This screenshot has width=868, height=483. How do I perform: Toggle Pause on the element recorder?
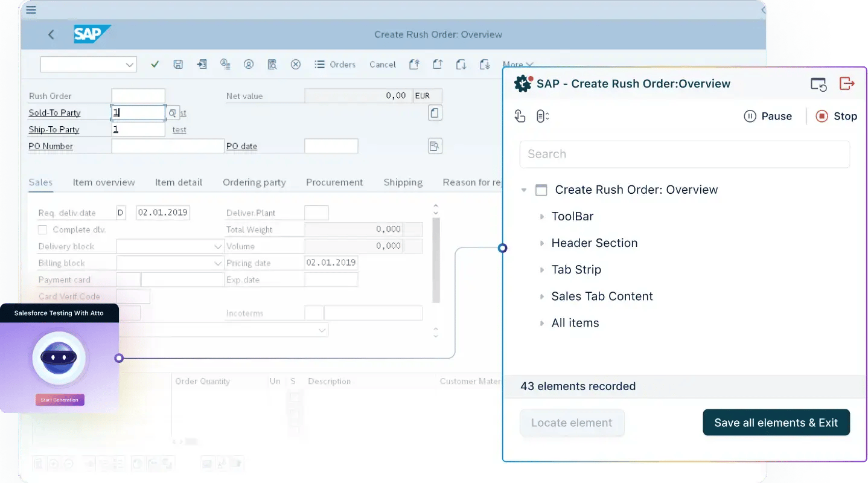pyautogui.click(x=768, y=116)
